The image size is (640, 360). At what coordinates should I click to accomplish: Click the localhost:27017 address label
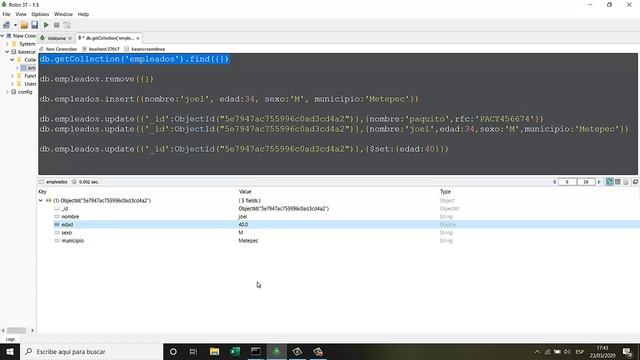pos(104,49)
